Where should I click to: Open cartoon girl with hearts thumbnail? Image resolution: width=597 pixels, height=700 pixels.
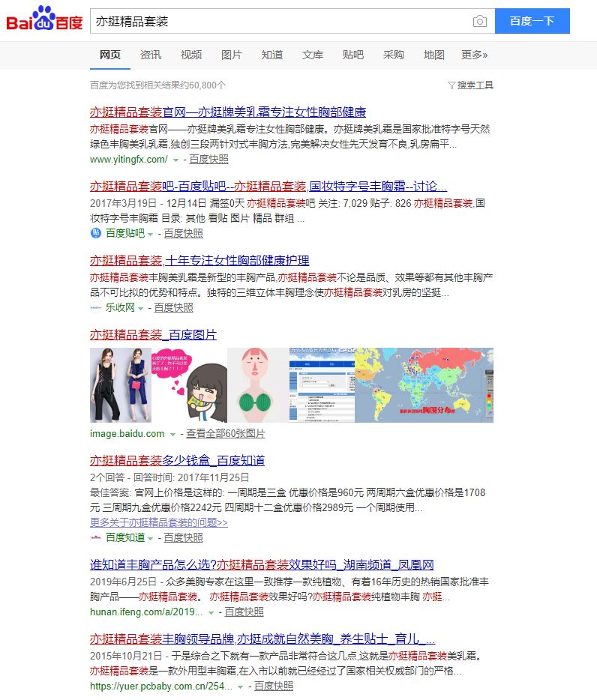190,384
